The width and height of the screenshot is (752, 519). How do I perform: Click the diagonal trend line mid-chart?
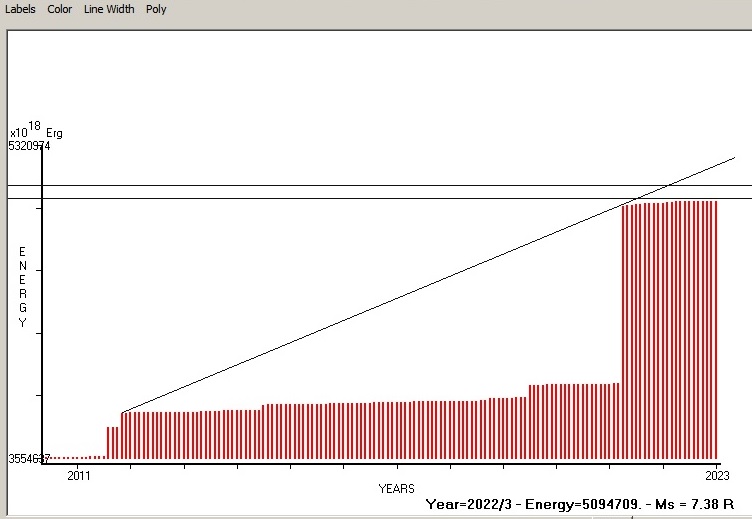coord(400,297)
